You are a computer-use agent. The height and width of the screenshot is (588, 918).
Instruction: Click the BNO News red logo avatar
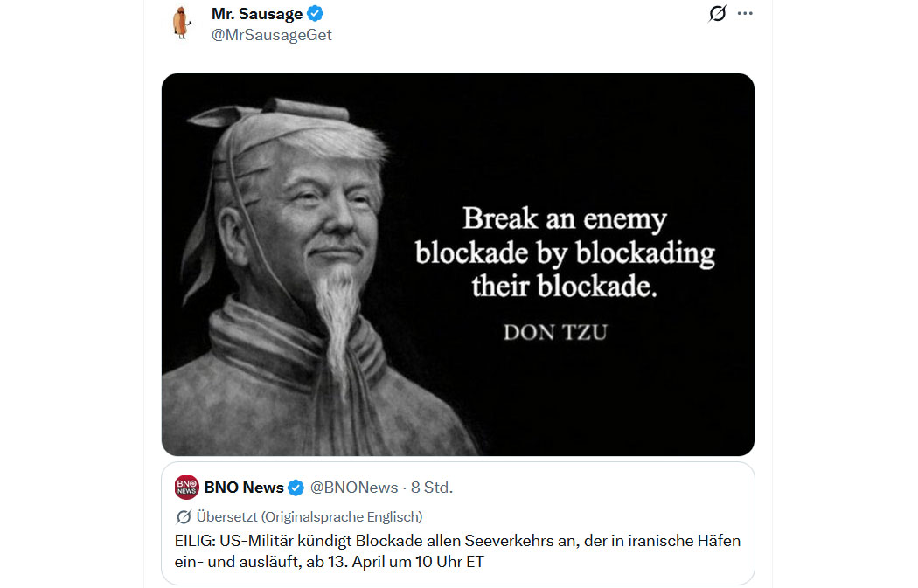tap(187, 487)
